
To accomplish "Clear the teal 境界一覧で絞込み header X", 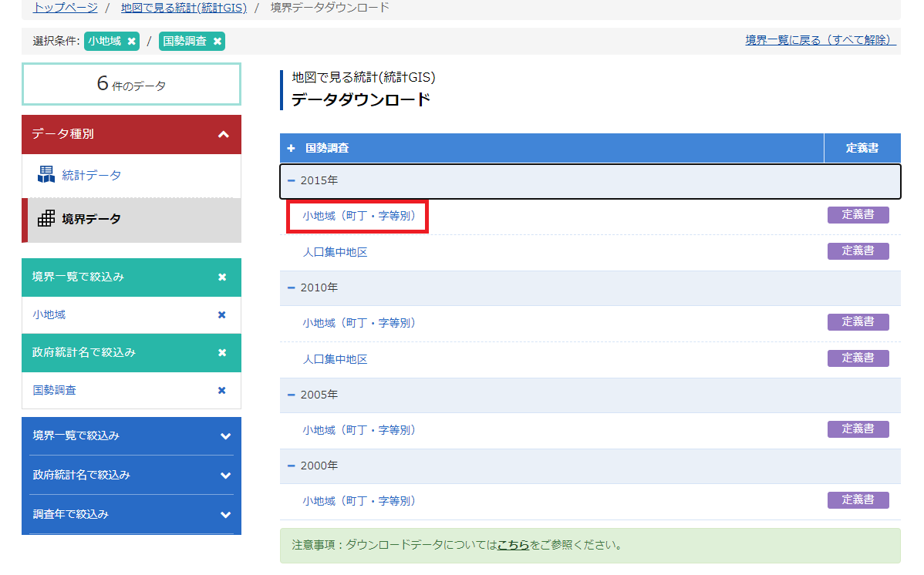I will tap(222, 277).
